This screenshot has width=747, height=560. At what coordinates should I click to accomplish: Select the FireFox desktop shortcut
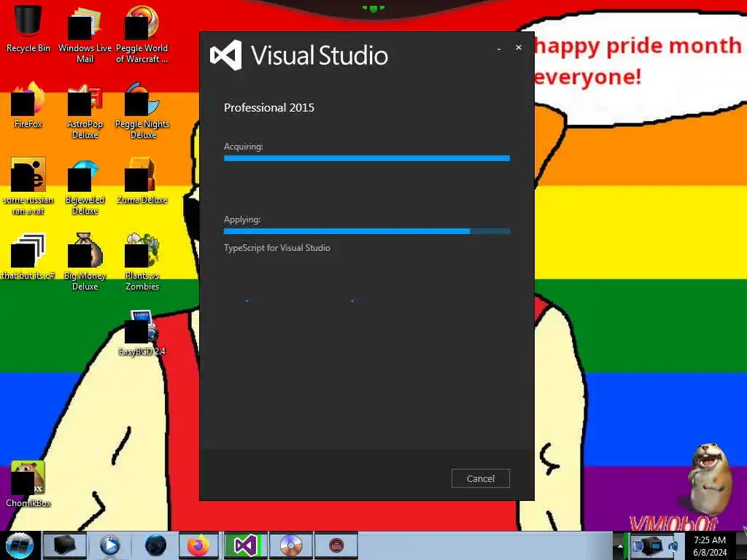[28, 105]
